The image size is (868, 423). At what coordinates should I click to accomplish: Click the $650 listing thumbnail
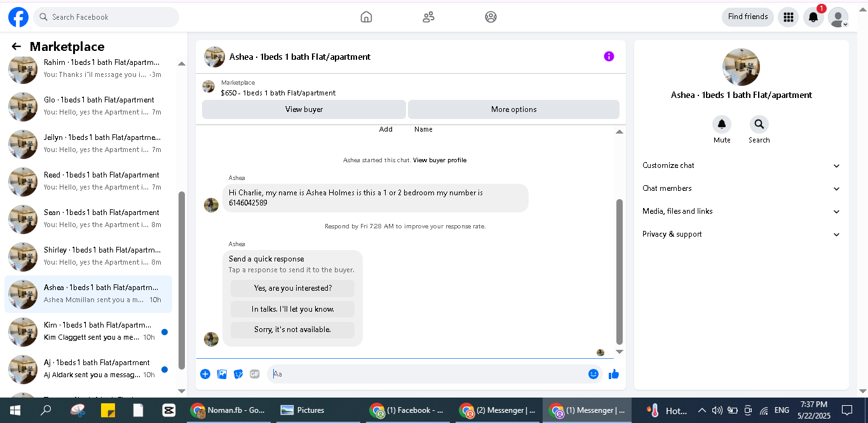pos(208,87)
